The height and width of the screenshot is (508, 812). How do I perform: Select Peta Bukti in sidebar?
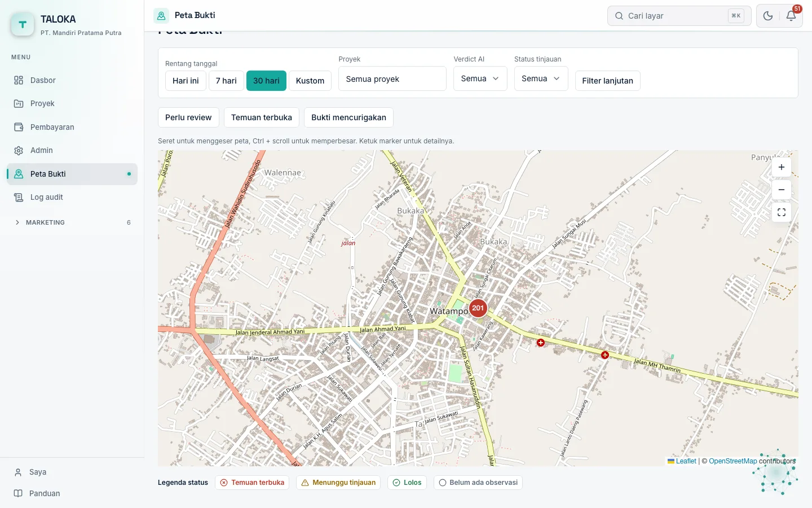pyautogui.click(x=72, y=174)
